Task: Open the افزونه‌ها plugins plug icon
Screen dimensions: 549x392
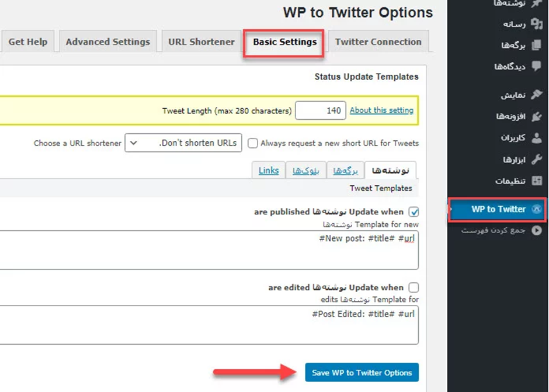Action: tap(536, 116)
